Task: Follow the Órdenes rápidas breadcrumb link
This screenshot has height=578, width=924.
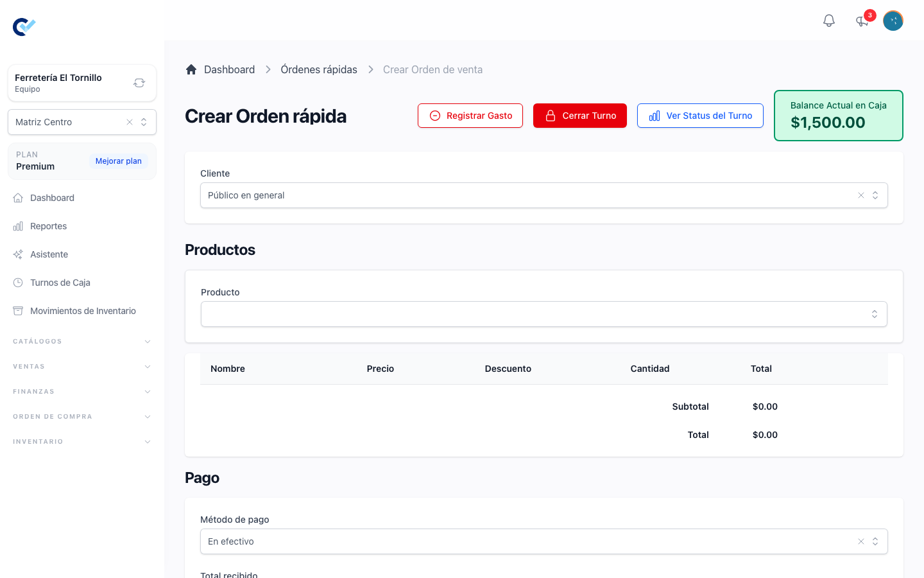Action: (319, 69)
